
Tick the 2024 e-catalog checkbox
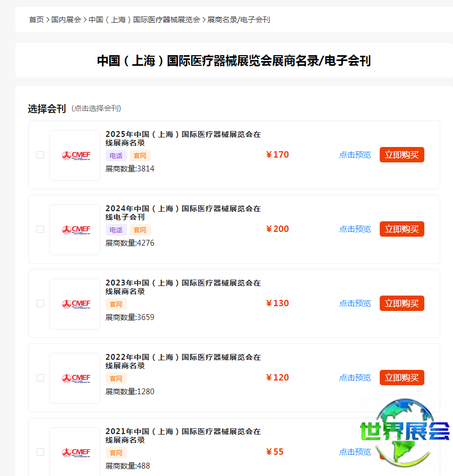click(x=40, y=229)
